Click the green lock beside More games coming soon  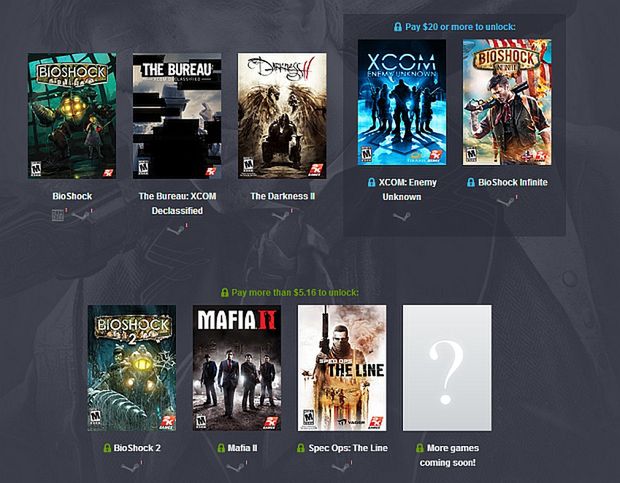pyautogui.click(x=420, y=448)
